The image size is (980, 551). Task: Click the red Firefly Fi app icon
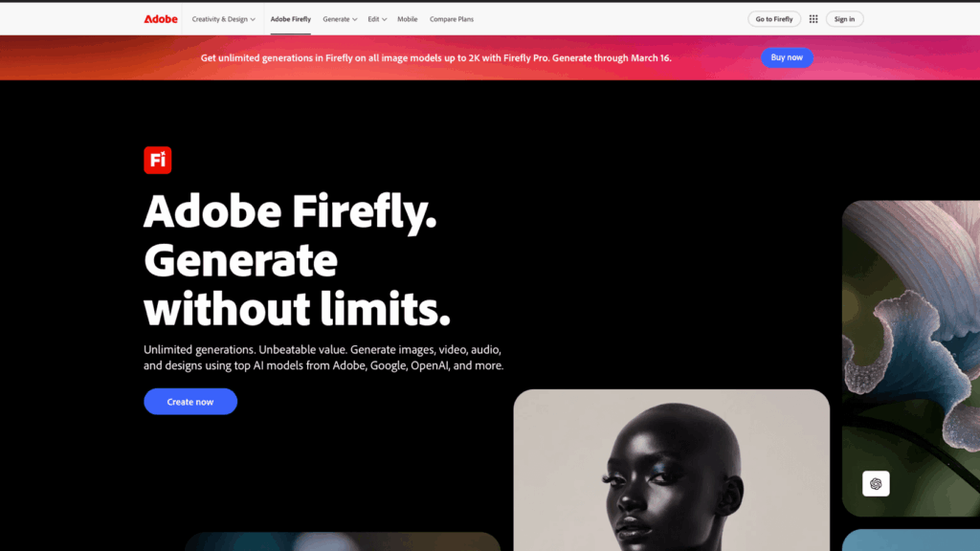click(x=158, y=160)
